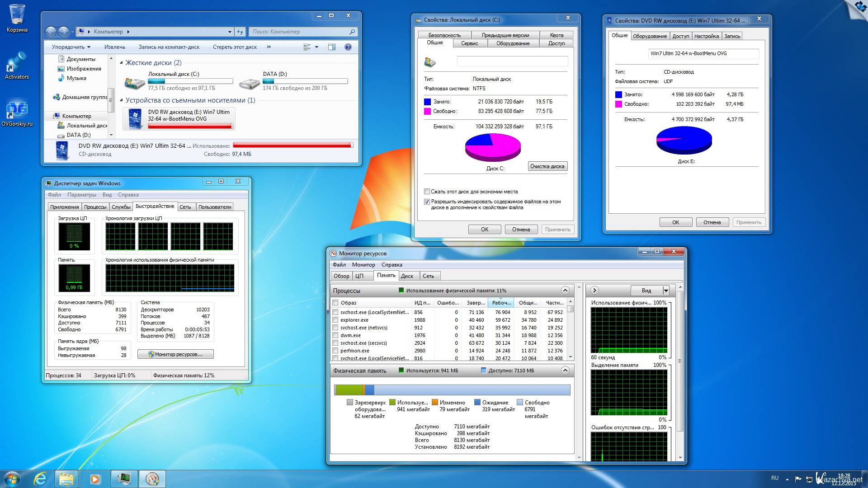Image resolution: width=868 pixels, height=488 pixels.
Task: Click the search magnifier icon in Explorer
Action: (352, 32)
